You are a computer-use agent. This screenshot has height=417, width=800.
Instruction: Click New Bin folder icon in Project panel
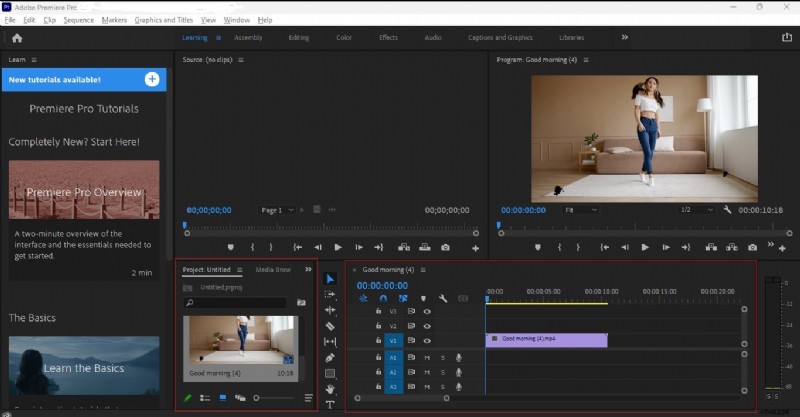click(301, 302)
